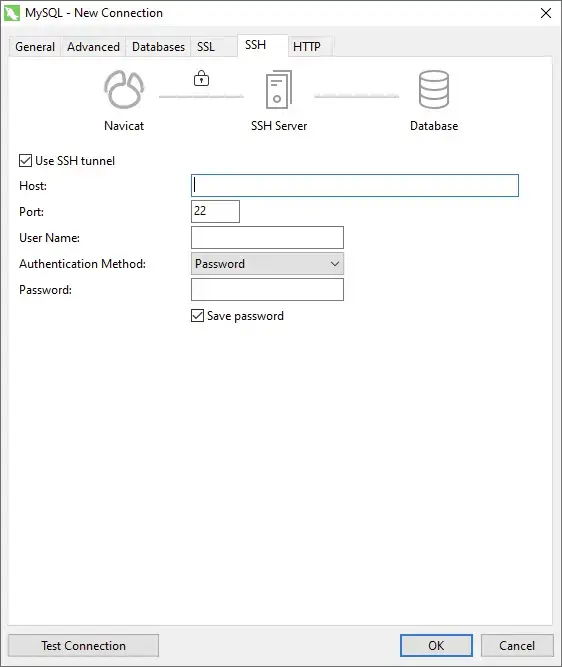Click the "Database" label text
This screenshot has height=667, width=562.
pos(434,126)
